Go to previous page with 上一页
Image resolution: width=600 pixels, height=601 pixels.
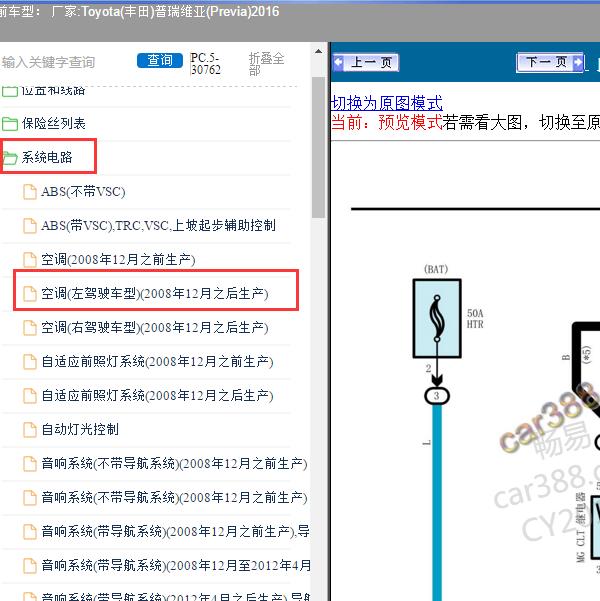pos(366,62)
